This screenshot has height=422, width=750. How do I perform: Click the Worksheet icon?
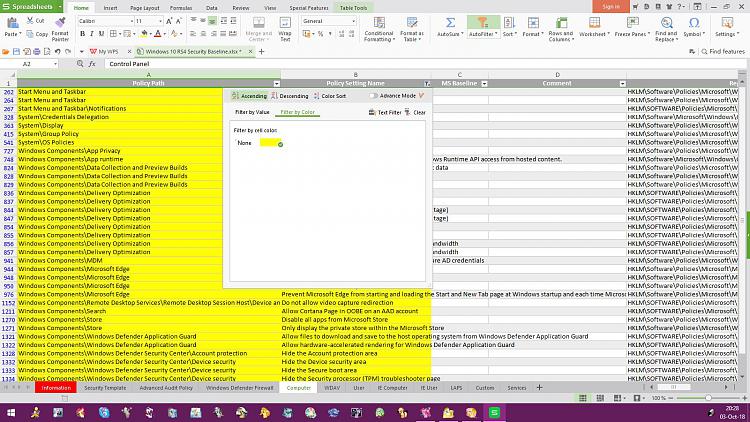[x=594, y=22]
